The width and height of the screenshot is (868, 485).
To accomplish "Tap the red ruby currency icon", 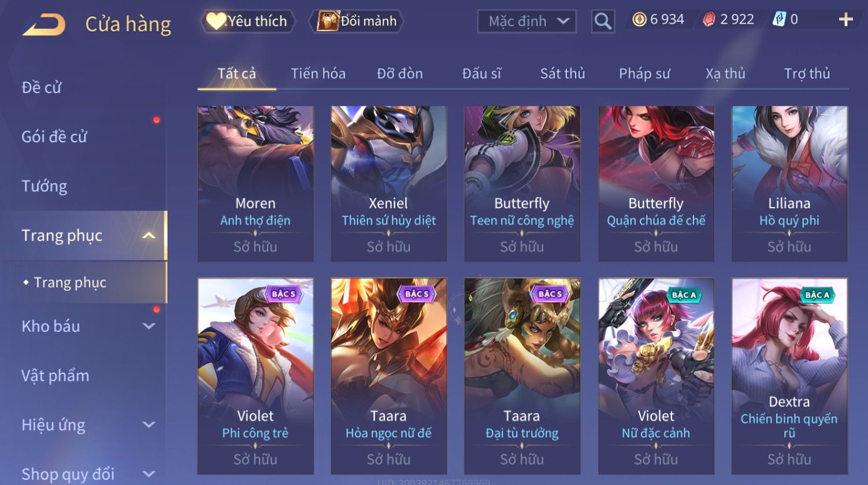I will (x=709, y=20).
